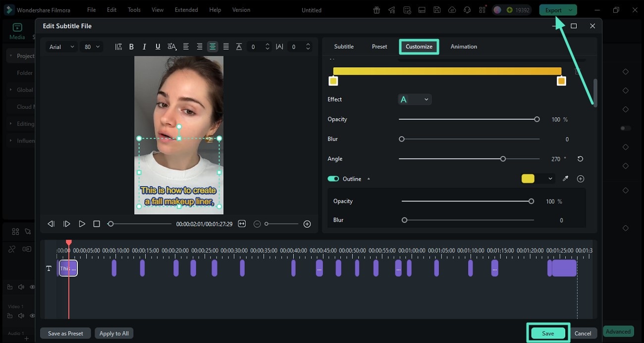
Task: Open the font size 80 dropdown
Action: (92, 47)
